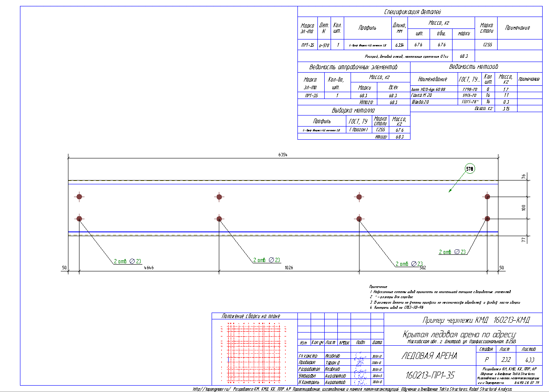Click the 'Стадия' header cell
This screenshot has width=549, height=392.
486,349
